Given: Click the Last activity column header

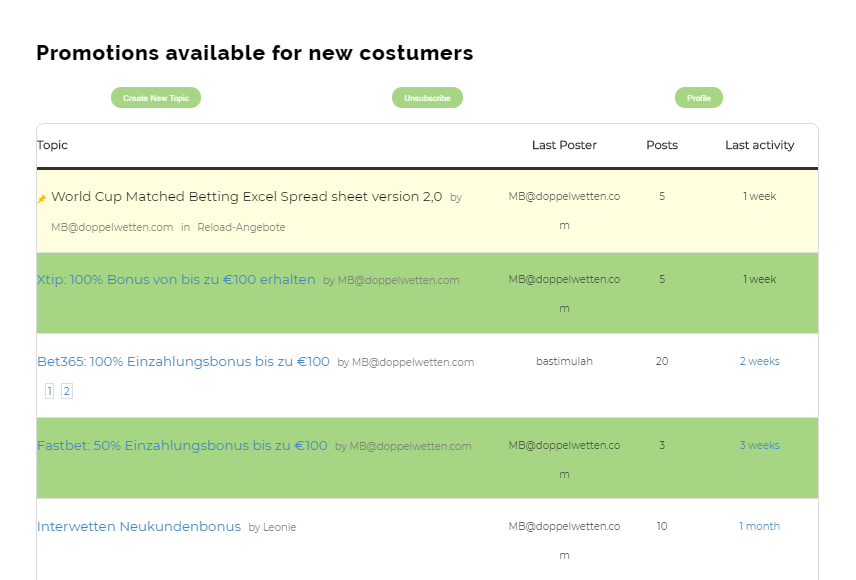Looking at the screenshot, I should (x=759, y=145).
